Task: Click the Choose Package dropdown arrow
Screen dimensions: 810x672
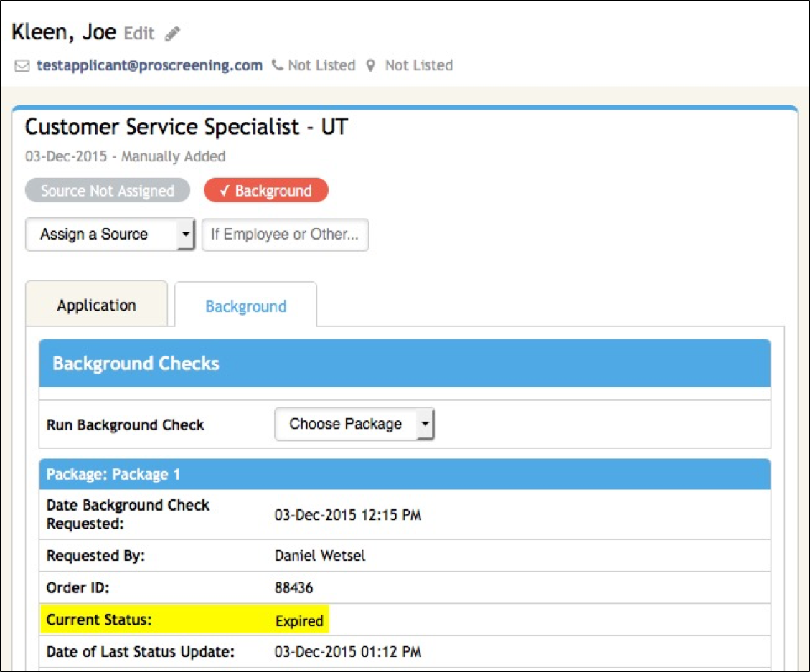Action: [x=426, y=424]
